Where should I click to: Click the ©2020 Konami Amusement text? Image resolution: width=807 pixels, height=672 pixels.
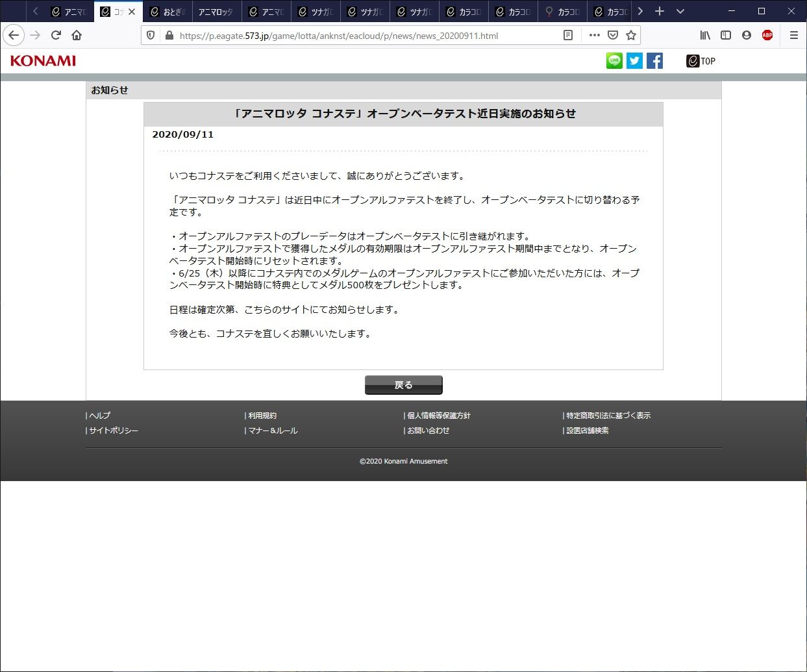point(403,461)
